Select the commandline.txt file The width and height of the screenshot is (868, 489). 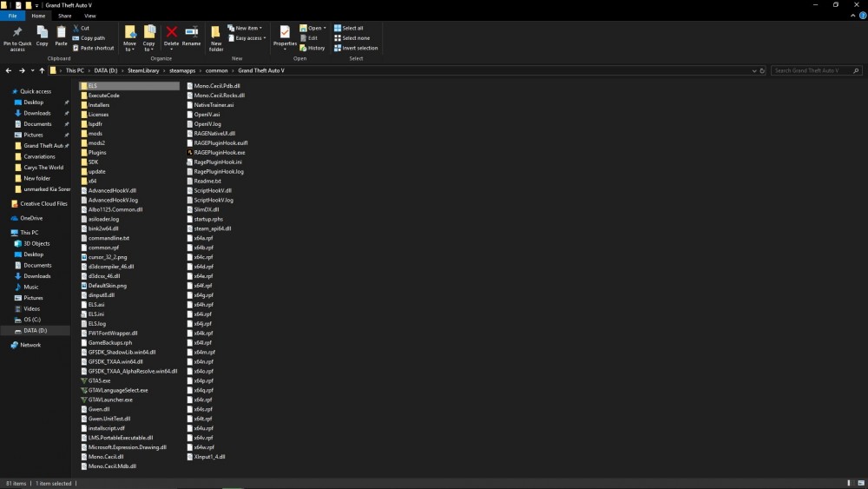coord(105,238)
